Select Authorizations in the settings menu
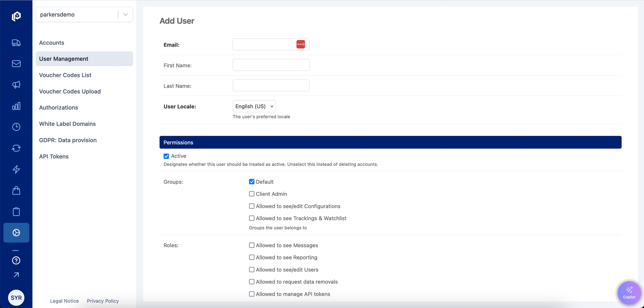 pyautogui.click(x=58, y=107)
